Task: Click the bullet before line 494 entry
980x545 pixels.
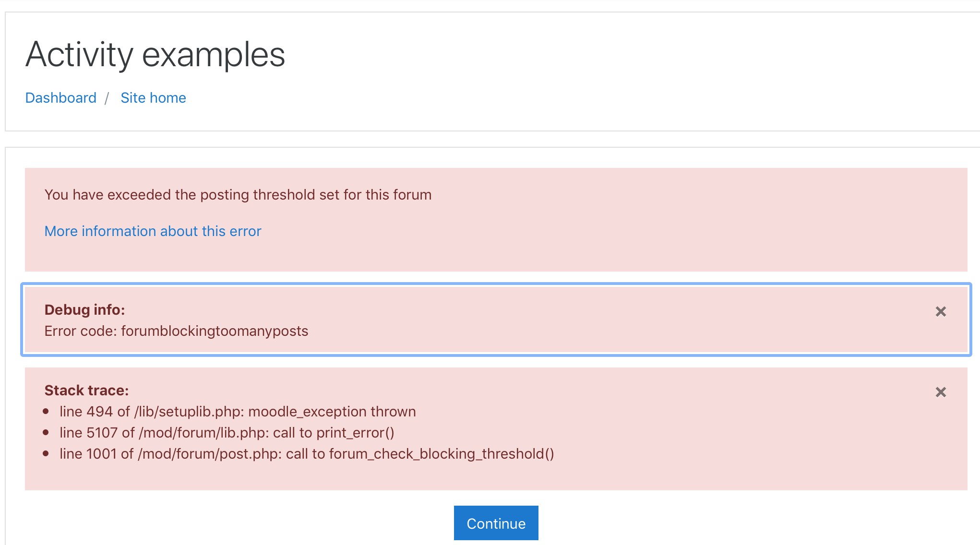Action: (46, 411)
